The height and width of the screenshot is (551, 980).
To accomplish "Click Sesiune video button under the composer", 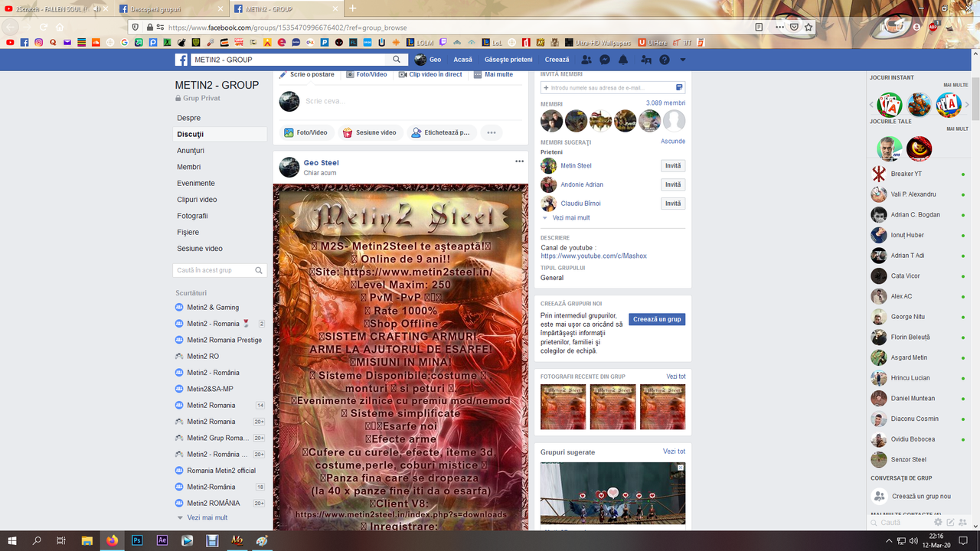I will (370, 132).
